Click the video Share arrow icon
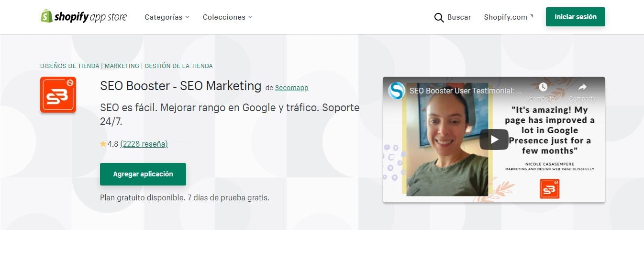 582,87
